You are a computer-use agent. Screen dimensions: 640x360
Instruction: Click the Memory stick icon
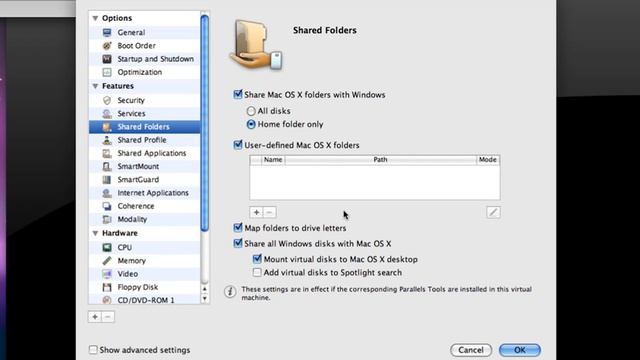[x=107, y=260]
